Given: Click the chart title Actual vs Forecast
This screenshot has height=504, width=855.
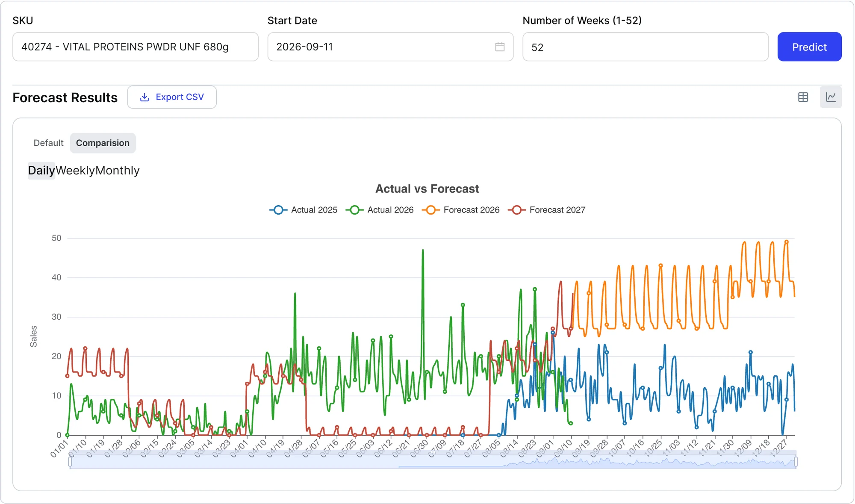Looking at the screenshot, I should click(427, 189).
